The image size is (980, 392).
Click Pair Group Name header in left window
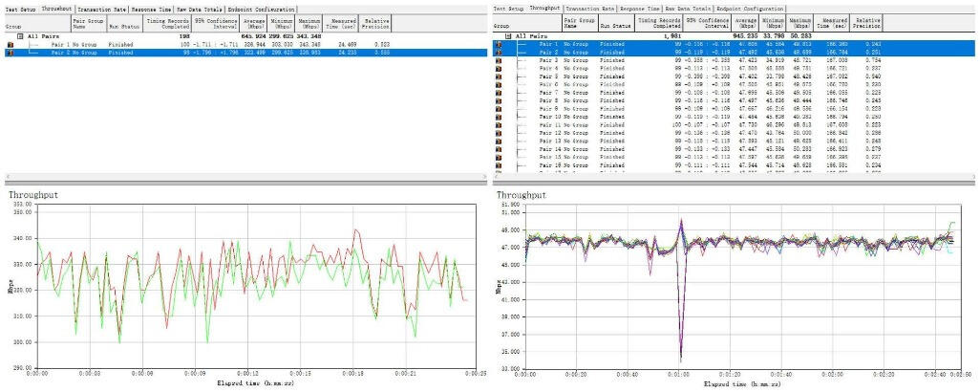point(88,25)
